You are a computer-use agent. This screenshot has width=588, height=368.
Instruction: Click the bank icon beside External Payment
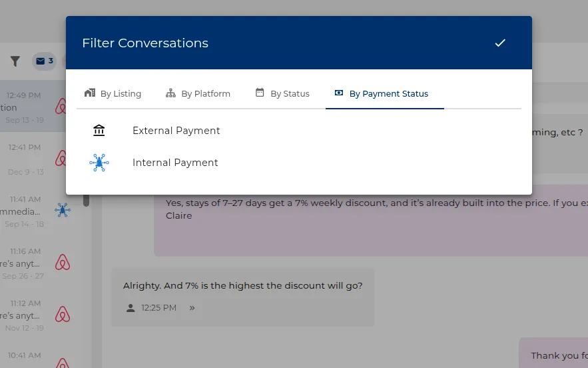(x=99, y=130)
